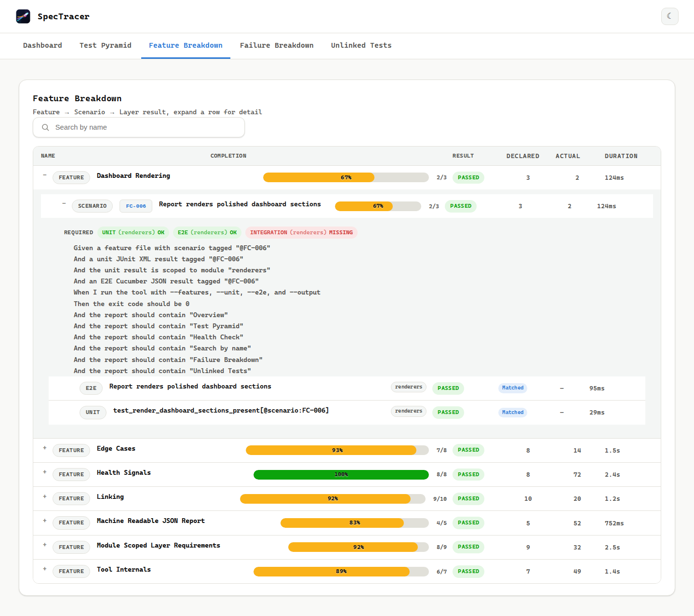Screen dimensions: 694x616
Task: Click test_render_dashboard_sections_present unit test name
Action: click(221, 411)
